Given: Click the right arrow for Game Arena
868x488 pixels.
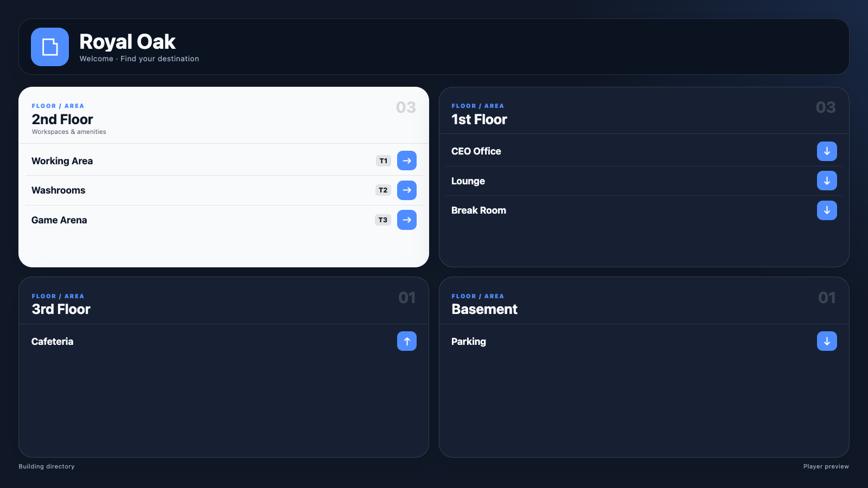Looking at the screenshot, I should pyautogui.click(x=407, y=220).
